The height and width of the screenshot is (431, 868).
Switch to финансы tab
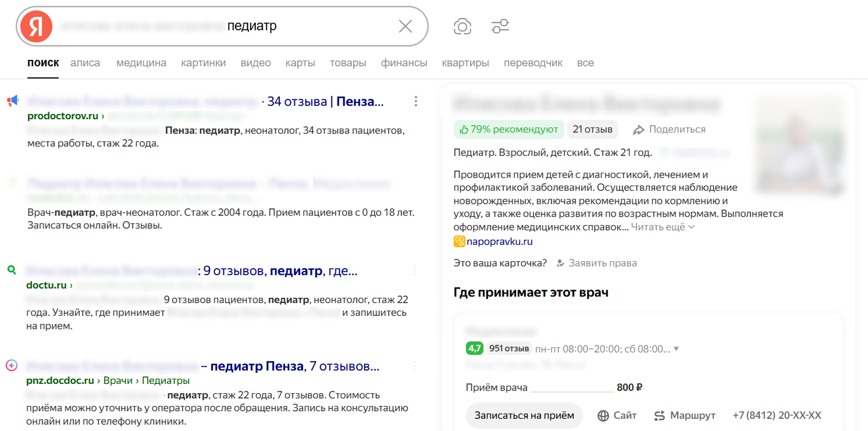pos(404,63)
